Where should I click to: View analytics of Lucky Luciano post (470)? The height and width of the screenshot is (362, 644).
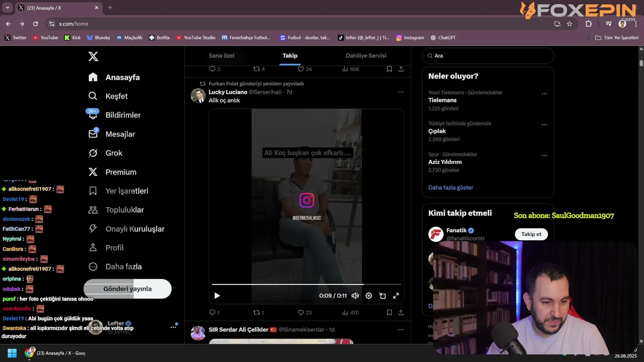[x=350, y=312]
